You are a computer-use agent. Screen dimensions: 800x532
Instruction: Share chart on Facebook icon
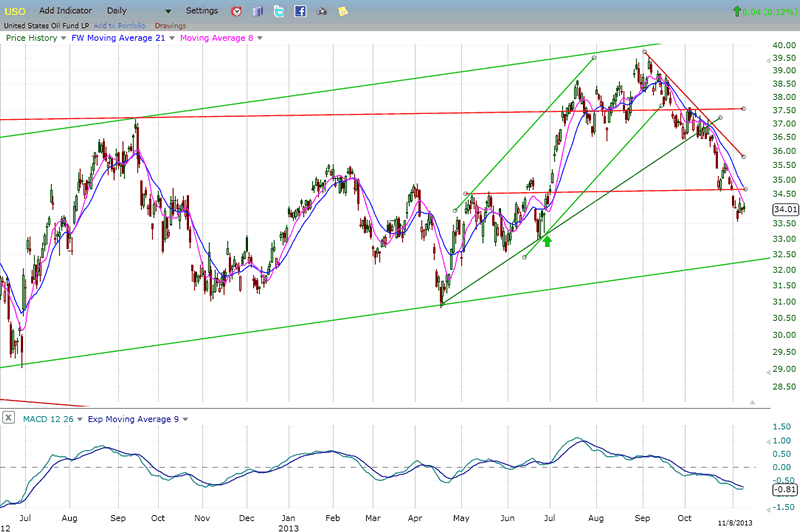(300, 11)
